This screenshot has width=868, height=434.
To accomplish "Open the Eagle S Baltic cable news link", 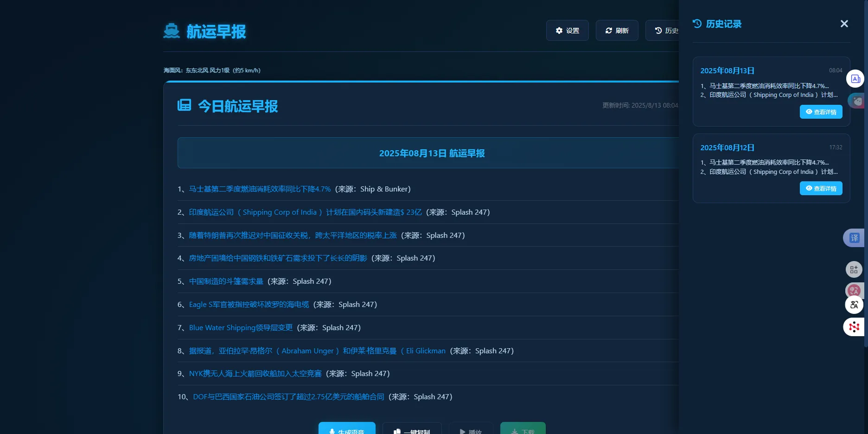I will coord(249,305).
